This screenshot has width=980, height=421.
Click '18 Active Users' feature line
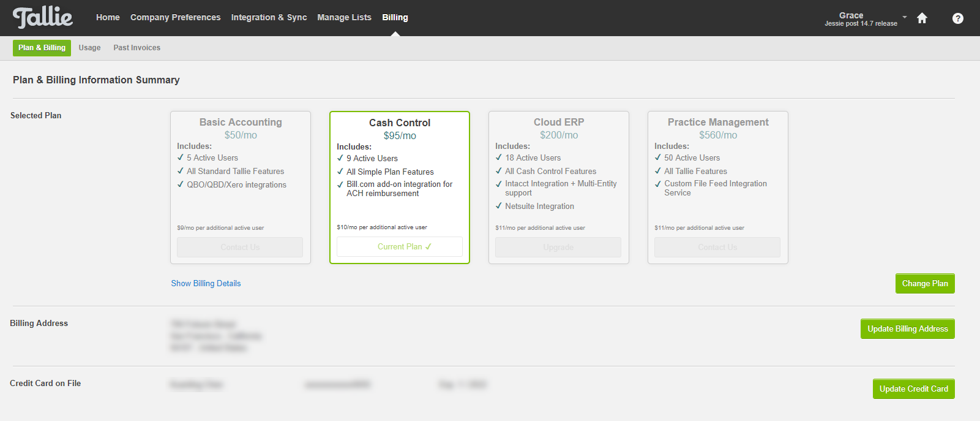(x=533, y=158)
